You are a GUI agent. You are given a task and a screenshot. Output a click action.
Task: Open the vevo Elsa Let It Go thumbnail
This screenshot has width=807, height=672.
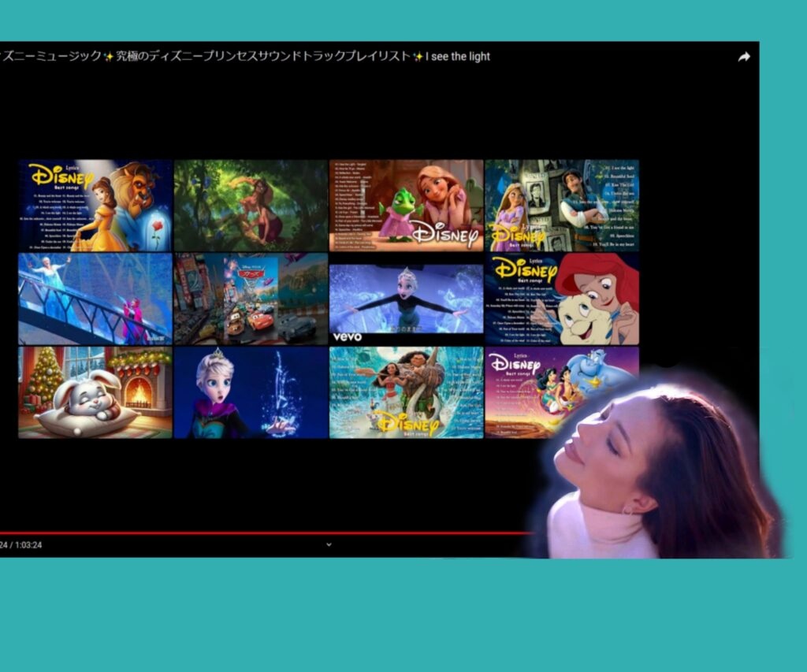tap(406, 299)
